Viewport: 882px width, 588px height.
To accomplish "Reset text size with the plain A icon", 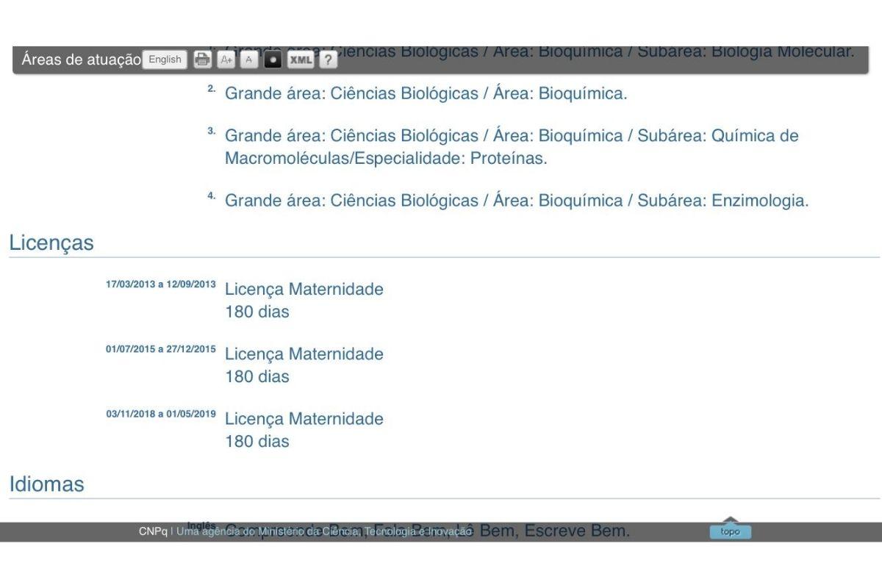I will tap(249, 60).
